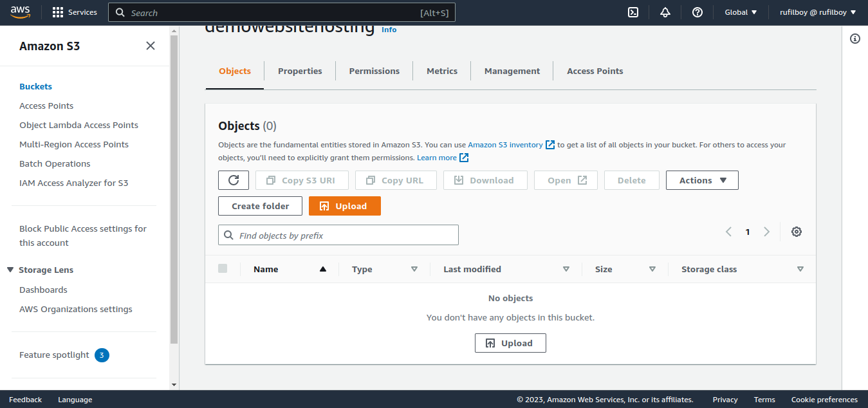
Task: Open Buckets in the sidebar
Action: click(35, 86)
